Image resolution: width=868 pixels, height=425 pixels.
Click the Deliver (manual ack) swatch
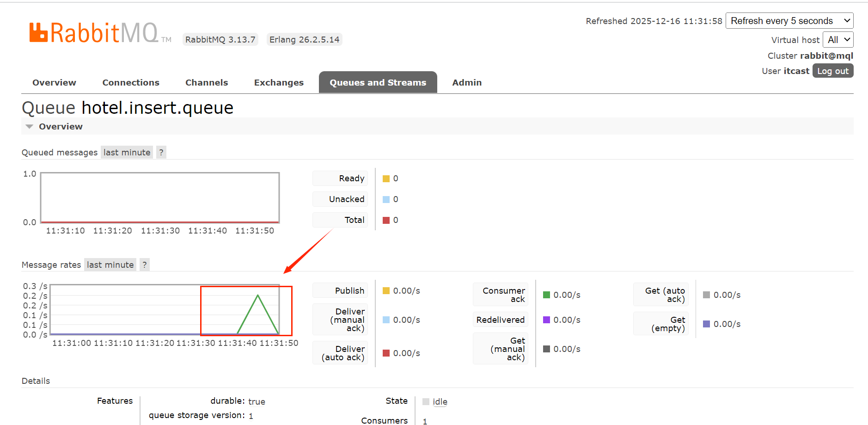point(386,320)
